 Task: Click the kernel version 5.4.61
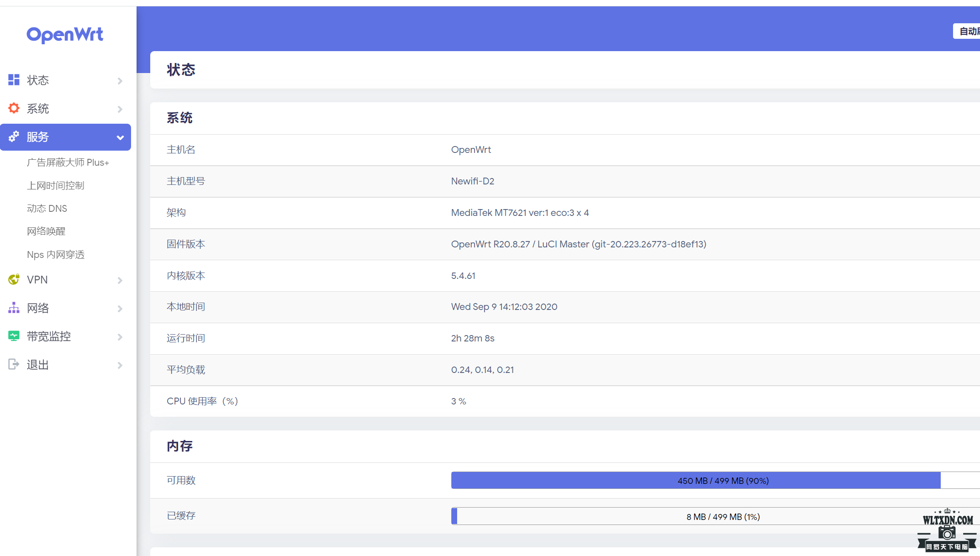point(463,276)
